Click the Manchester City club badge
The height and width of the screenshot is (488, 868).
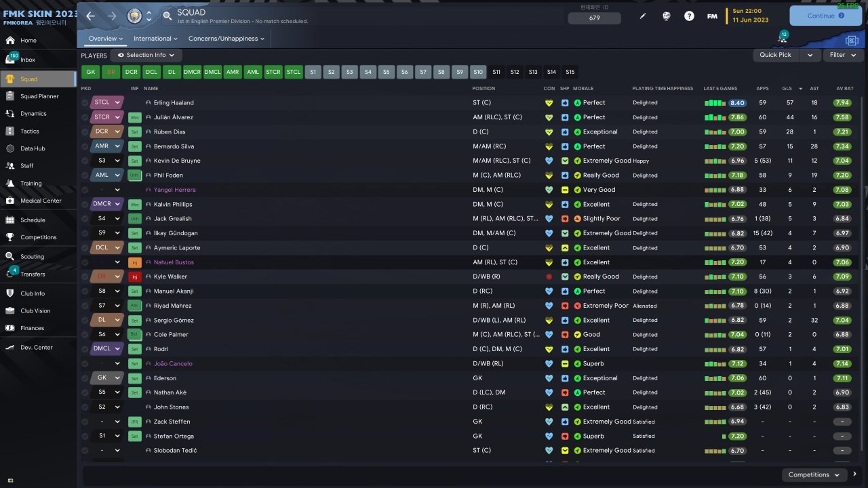pos(136,16)
